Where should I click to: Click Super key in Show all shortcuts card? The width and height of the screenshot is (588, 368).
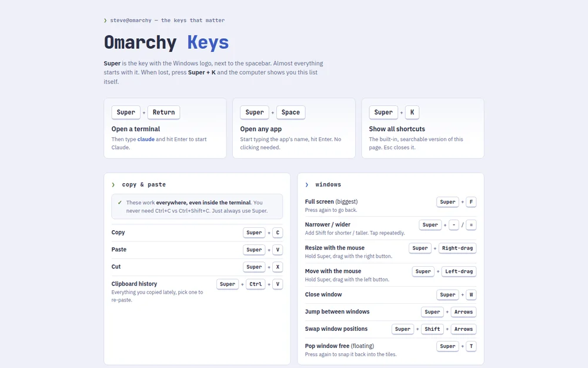(383, 112)
